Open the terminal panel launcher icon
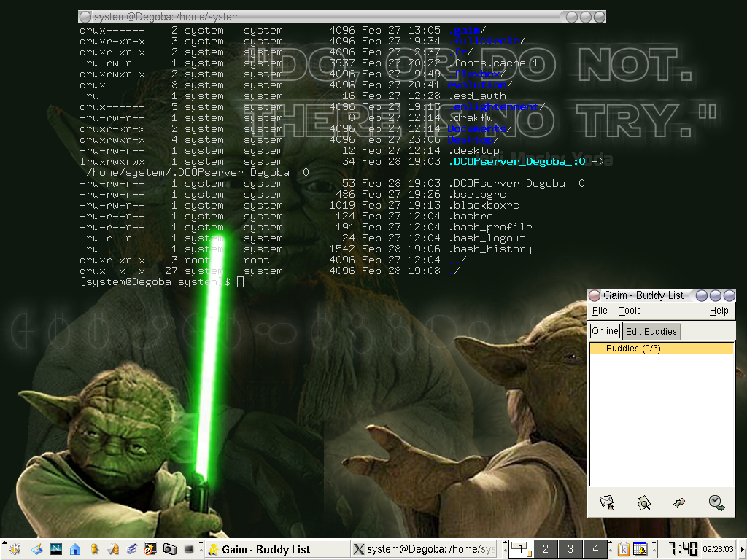Screen dimensions: 747x560 [x=189, y=549]
